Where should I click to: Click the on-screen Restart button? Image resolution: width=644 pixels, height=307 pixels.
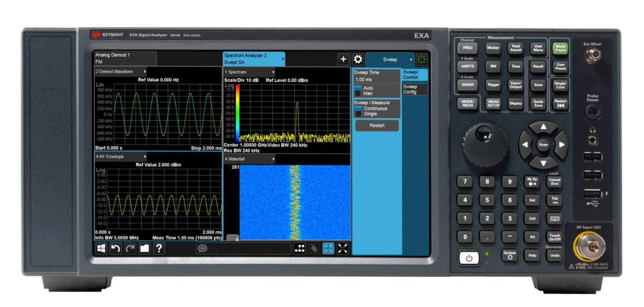tap(377, 126)
